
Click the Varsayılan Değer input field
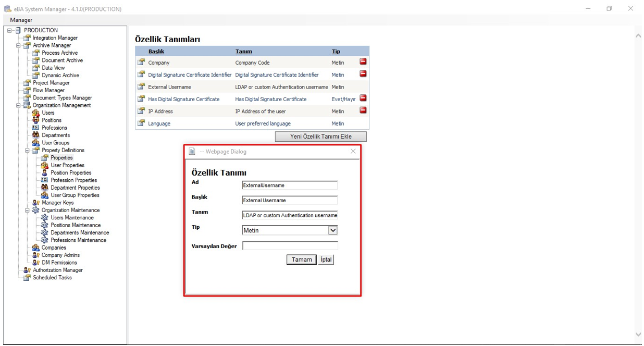coord(290,246)
